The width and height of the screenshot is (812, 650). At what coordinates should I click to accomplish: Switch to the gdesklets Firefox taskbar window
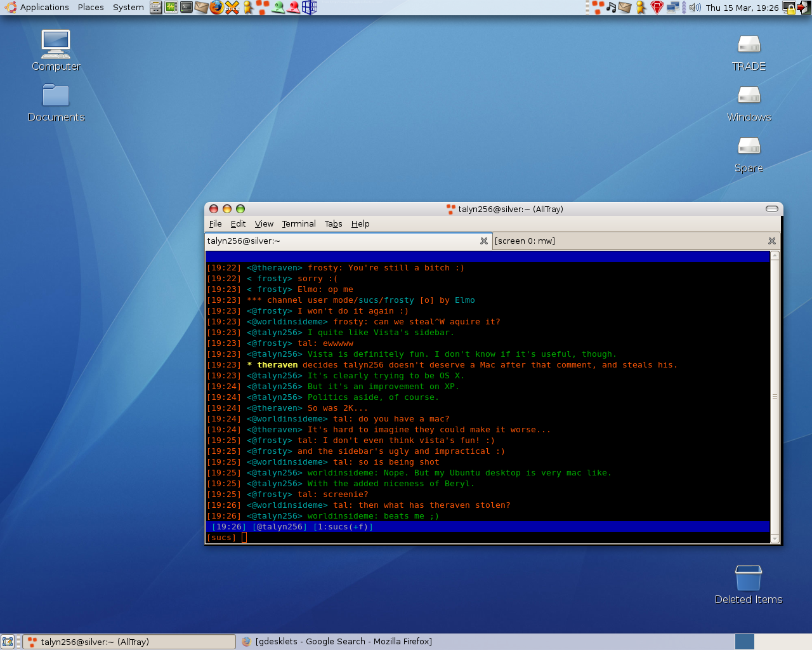click(x=336, y=642)
